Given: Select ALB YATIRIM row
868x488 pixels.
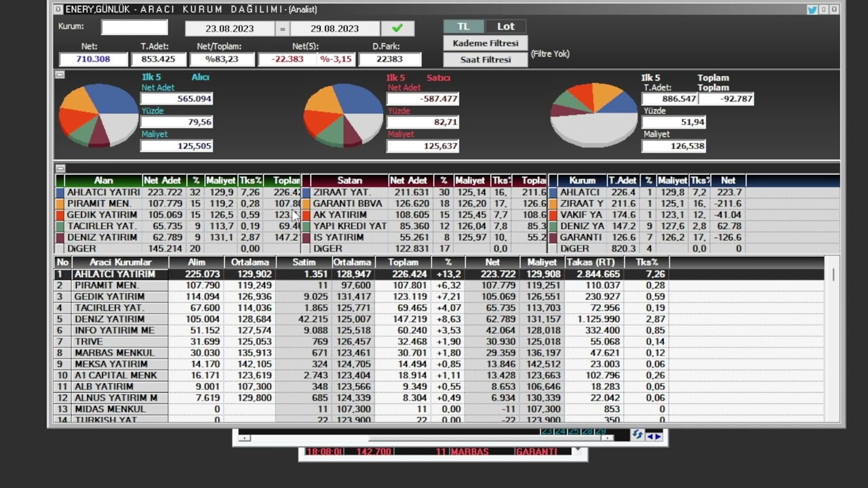Looking at the screenshot, I should tap(439, 386).
